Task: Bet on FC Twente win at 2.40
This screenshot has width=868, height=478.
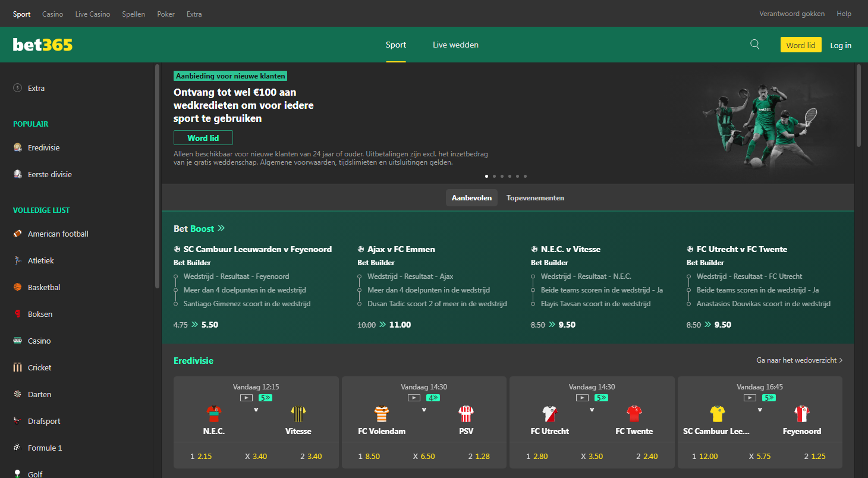Action: (647, 457)
